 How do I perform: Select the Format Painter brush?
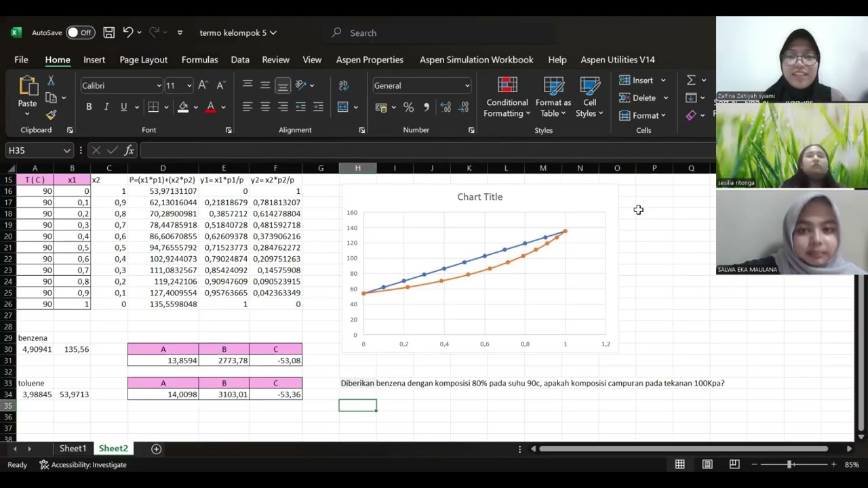51,115
